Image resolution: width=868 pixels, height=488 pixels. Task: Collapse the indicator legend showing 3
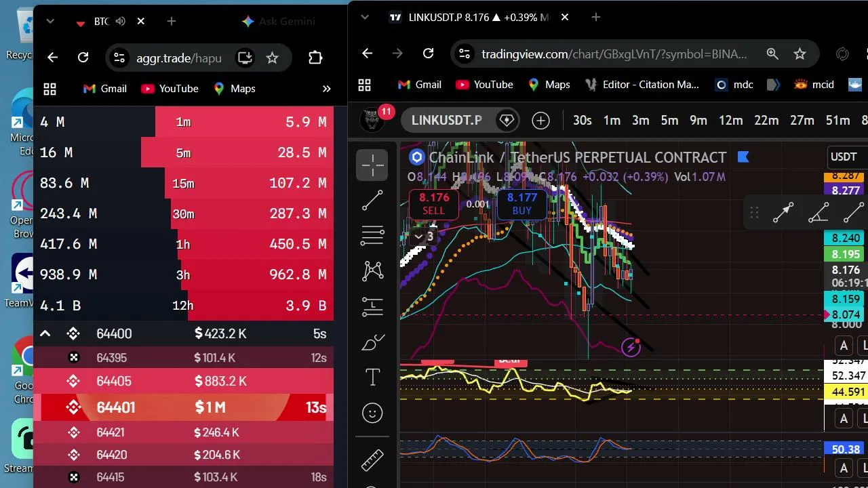coord(424,237)
